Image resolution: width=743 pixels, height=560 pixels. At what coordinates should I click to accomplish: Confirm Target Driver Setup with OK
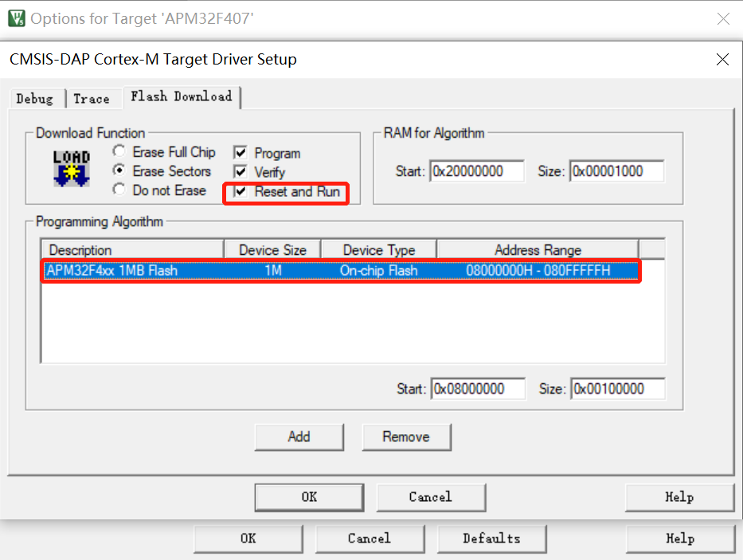309,497
